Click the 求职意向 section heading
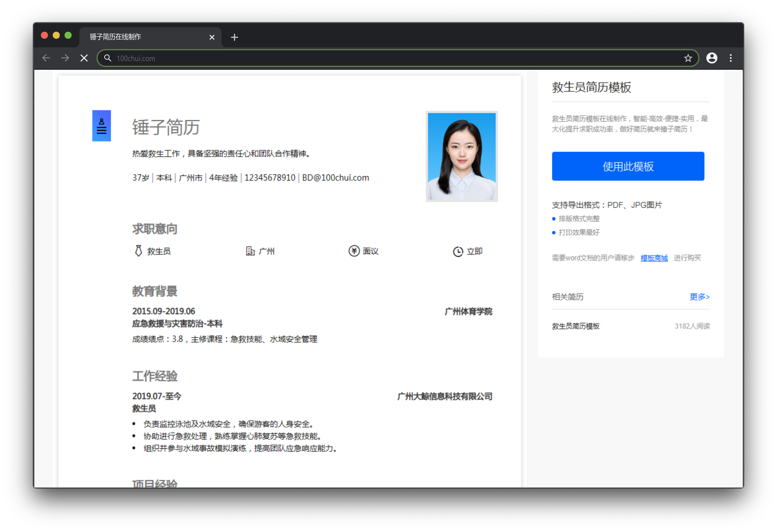The height and width of the screenshot is (532, 777). (155, 229)
